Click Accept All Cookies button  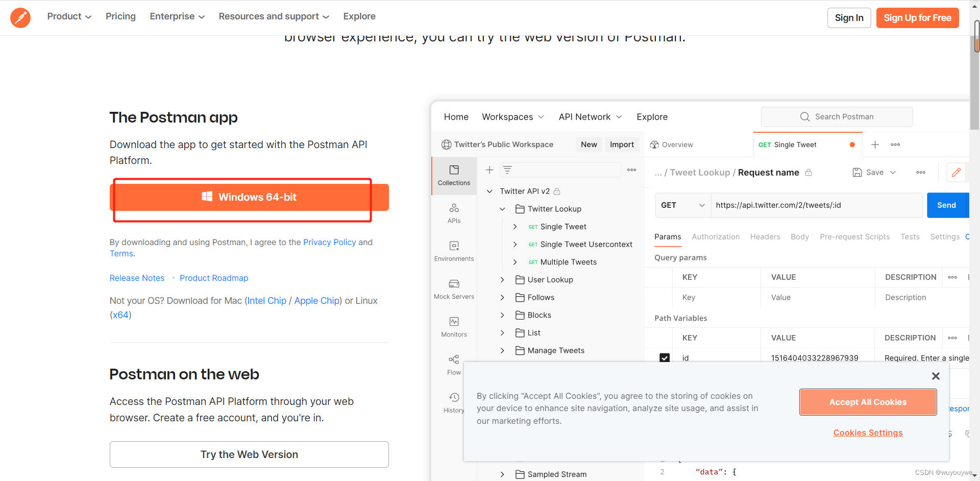pyautogui.click(x=868, y=402)
